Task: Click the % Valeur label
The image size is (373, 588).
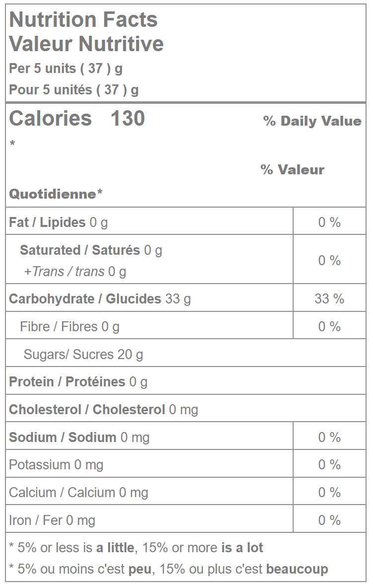Action: (292, 170)
